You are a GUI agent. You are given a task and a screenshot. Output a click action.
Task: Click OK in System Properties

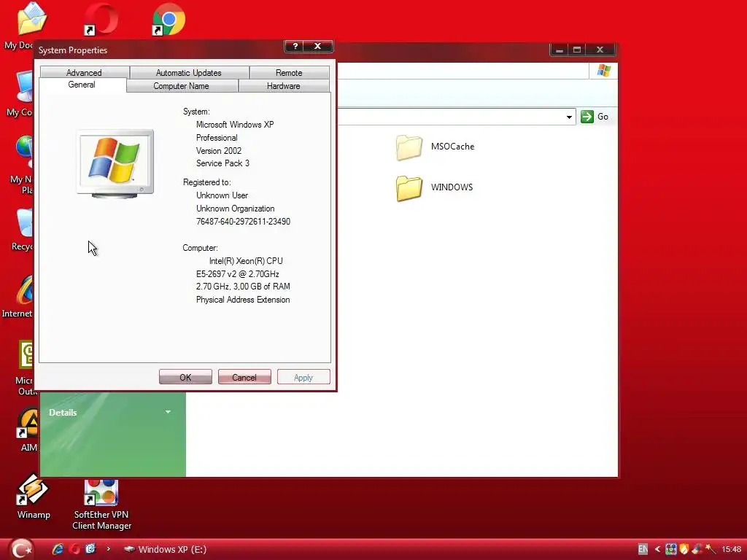pos(185,377)
